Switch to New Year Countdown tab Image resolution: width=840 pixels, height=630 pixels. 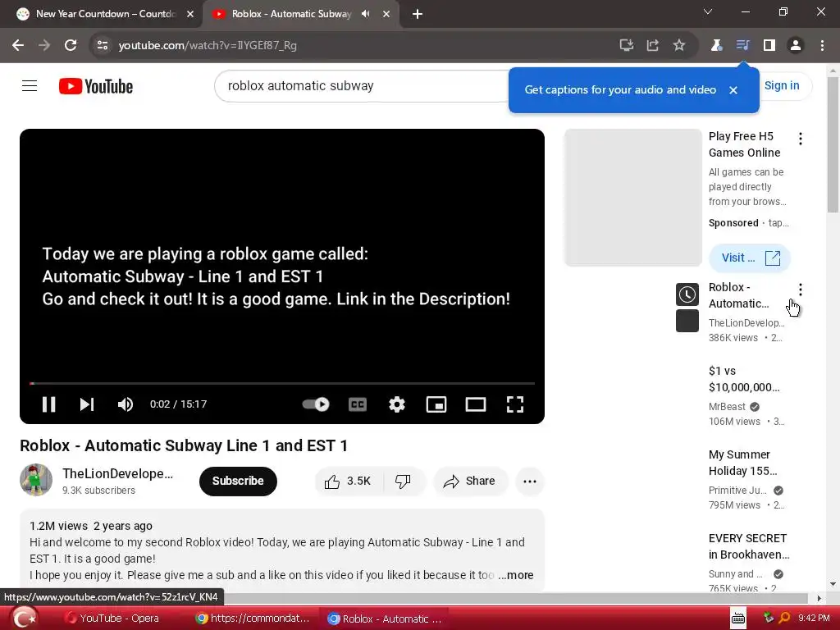click(x=106, y=14)
